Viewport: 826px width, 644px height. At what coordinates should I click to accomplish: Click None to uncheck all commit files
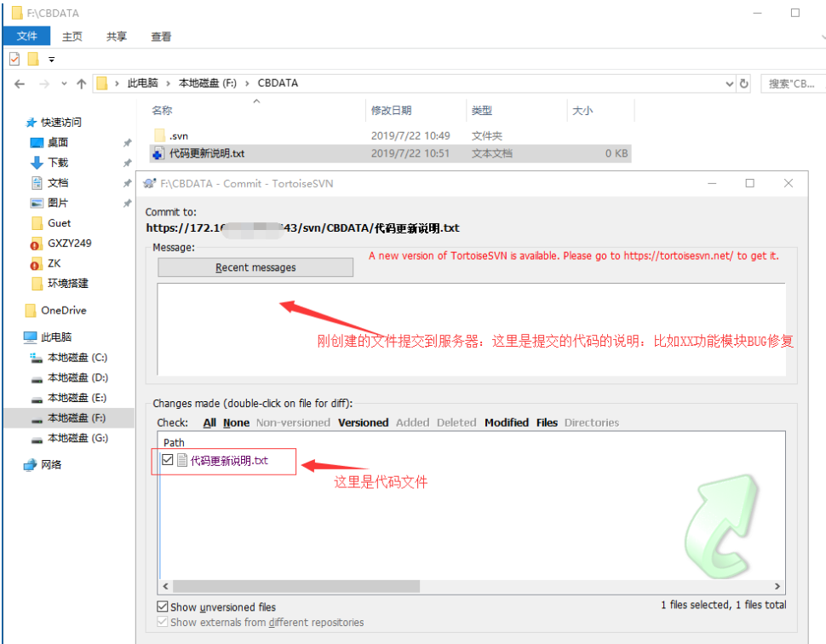tap(236, 423)
